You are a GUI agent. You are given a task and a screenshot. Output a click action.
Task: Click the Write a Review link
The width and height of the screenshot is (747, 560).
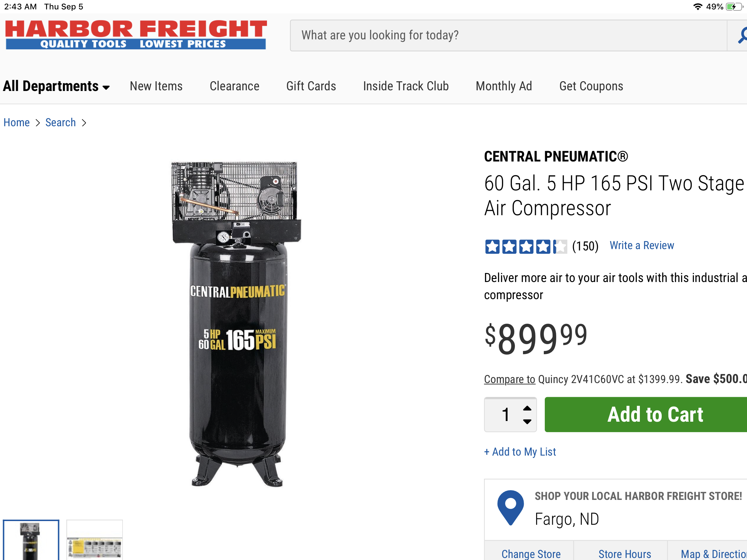point(641,245)
